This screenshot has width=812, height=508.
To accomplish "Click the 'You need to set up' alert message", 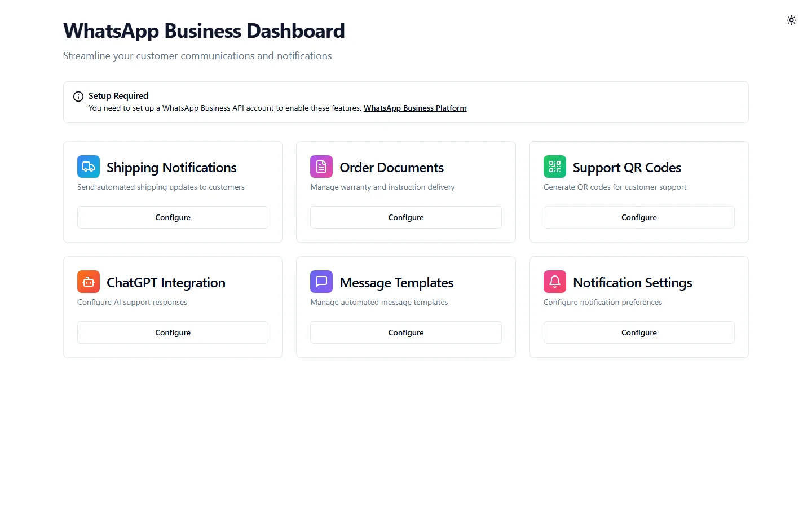I will click(x=225, y=108).
